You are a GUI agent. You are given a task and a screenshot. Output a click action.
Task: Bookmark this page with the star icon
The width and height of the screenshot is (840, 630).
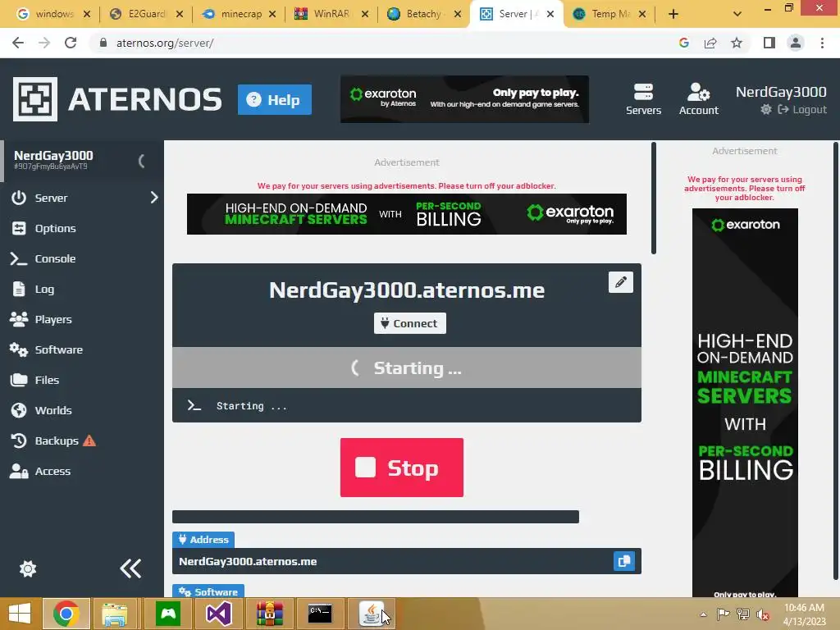pyautogui.click(x=737, y=43)
